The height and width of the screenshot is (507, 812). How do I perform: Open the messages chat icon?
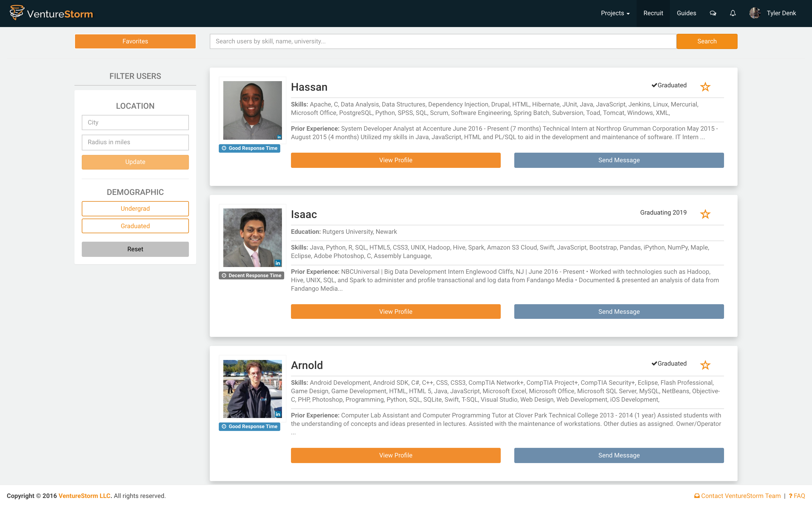[x=713, y=14]
